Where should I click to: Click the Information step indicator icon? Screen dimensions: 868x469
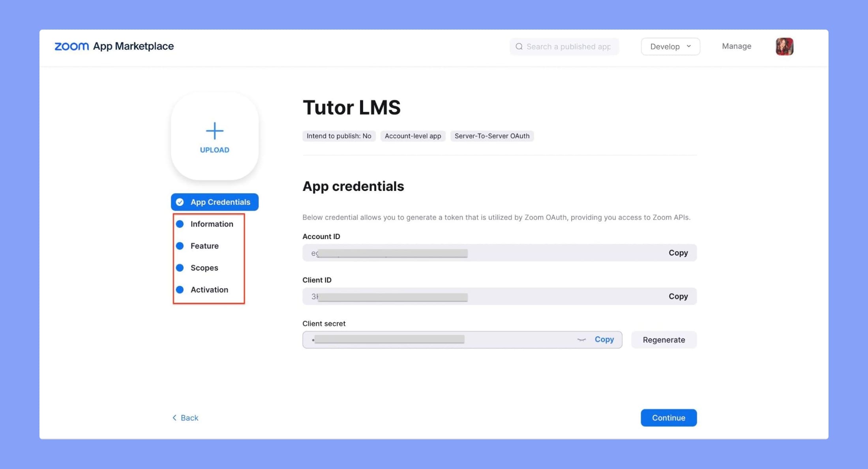pyautogui.click(x=181, y=224)
